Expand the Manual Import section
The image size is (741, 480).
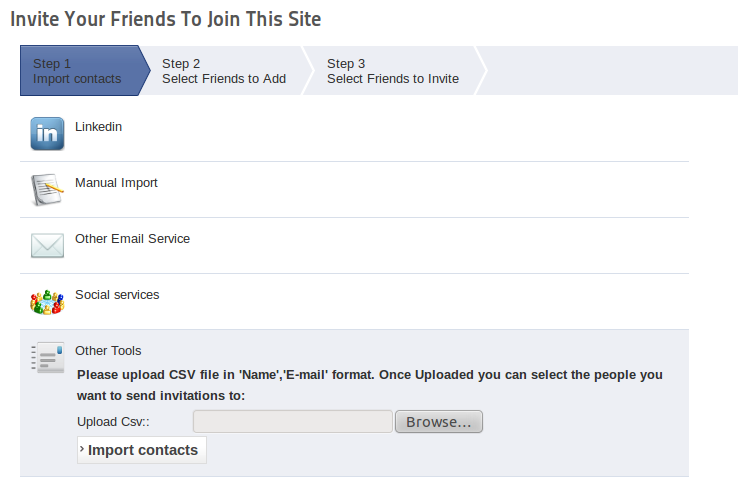[116, 183]
